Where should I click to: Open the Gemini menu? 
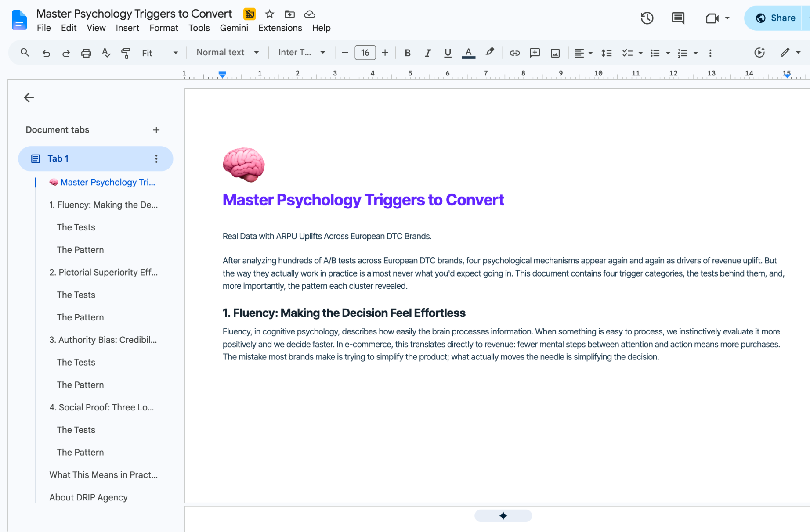click(x=234, y=28)
